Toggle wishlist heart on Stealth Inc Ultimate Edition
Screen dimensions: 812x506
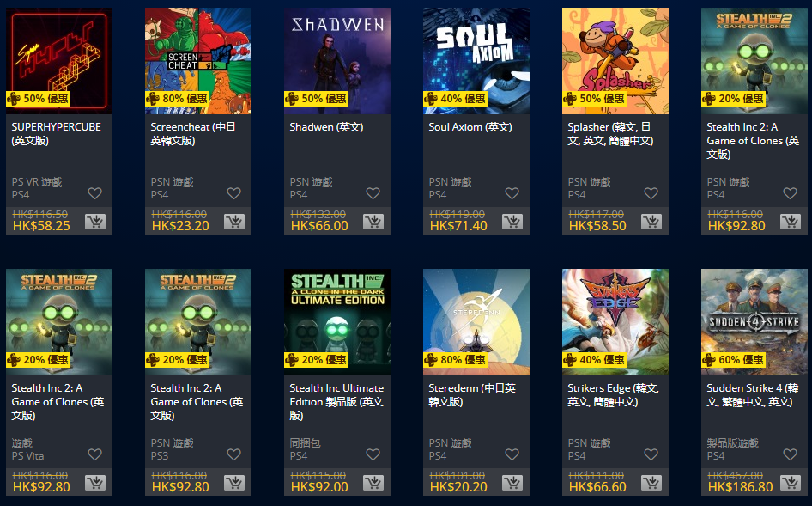(373, 454)
